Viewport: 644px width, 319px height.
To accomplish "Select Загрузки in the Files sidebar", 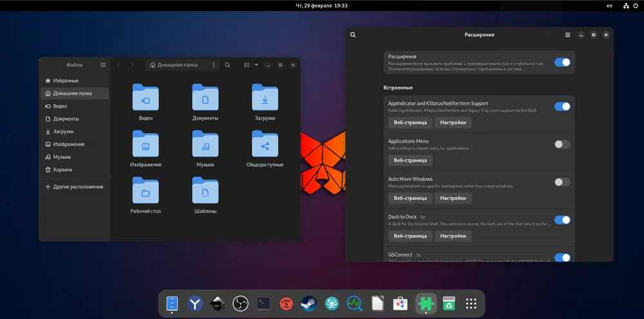I will (63, 131).
